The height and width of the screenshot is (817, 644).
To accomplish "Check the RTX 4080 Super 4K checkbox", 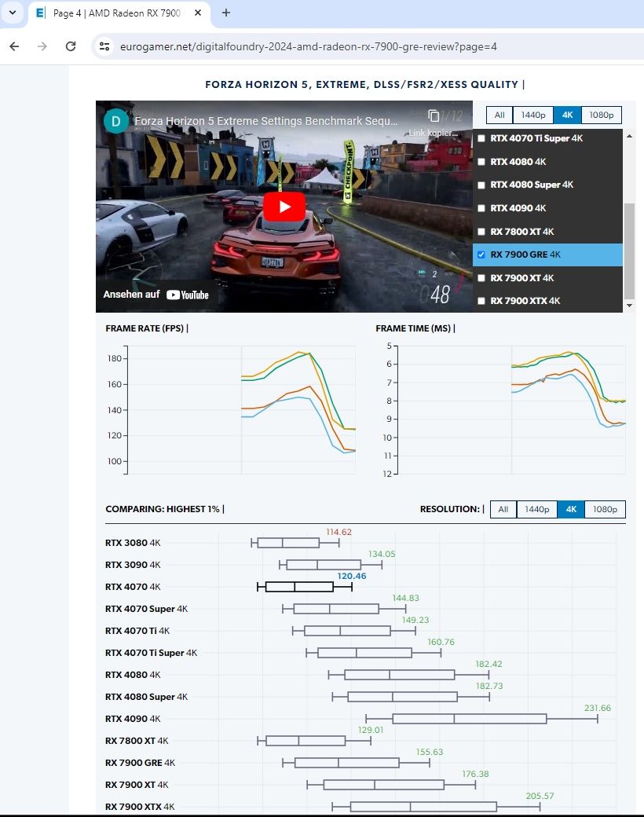I will pos(481,185).
